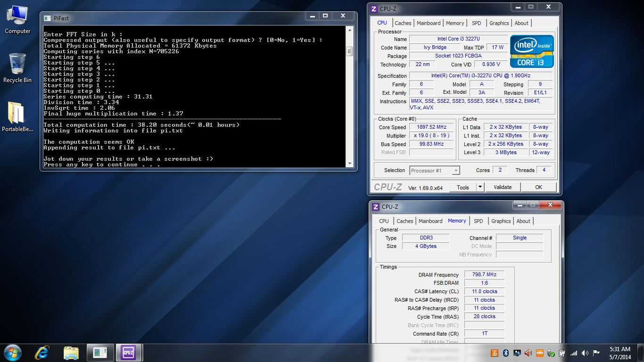Open the Recycle Bin desktop icon
Screen dimensions: 644x362
click(17, 68)
